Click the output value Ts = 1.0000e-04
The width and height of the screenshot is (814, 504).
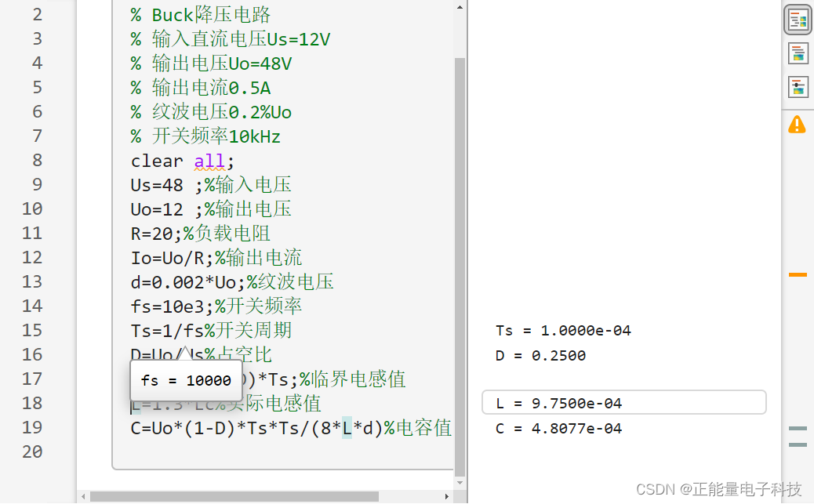(563, 330)
